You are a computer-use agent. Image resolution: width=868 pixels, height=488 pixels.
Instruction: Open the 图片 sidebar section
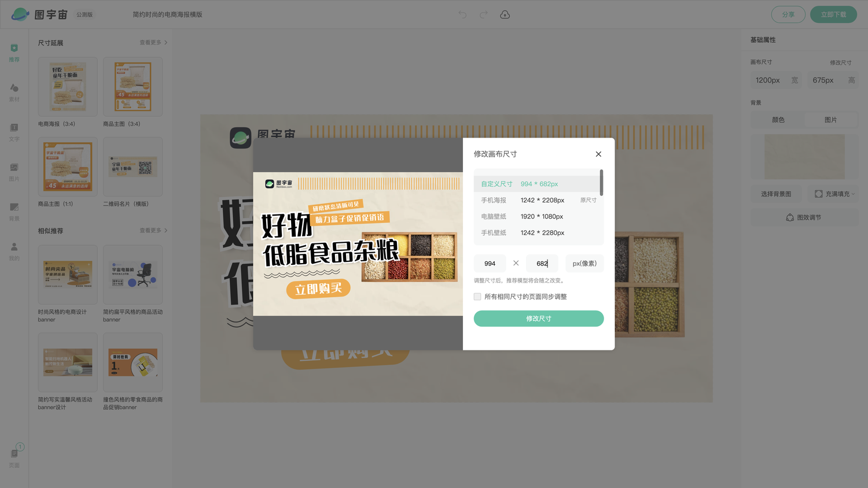(x=14, y=172)
